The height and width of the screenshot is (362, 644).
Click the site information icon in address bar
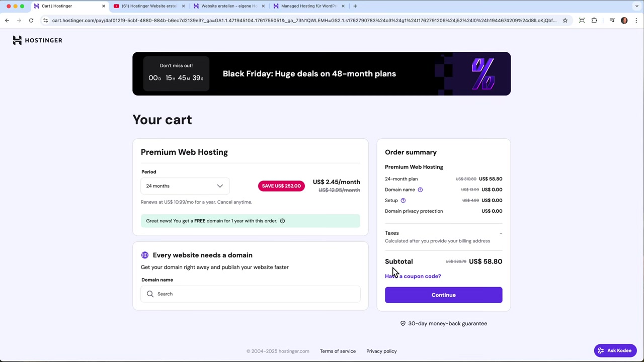45,21
